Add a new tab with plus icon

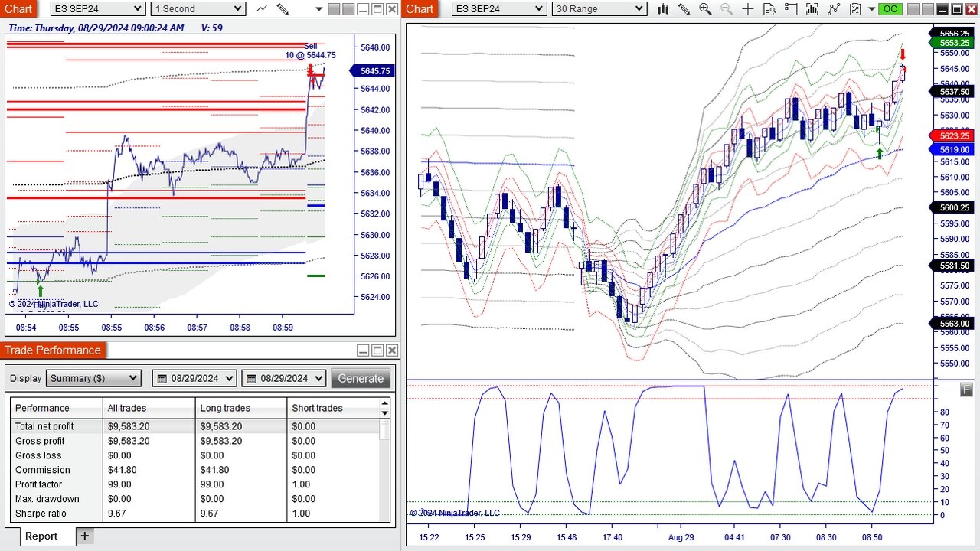click(85, 536)
